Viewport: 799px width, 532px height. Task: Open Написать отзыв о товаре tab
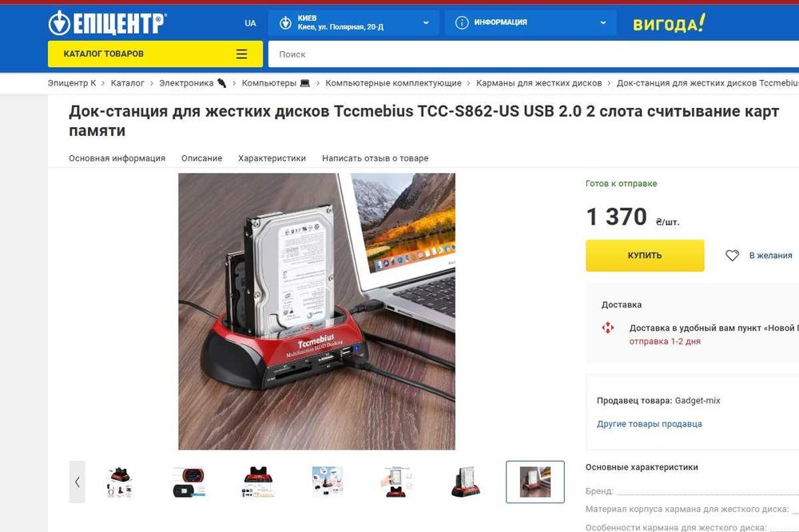375,158
